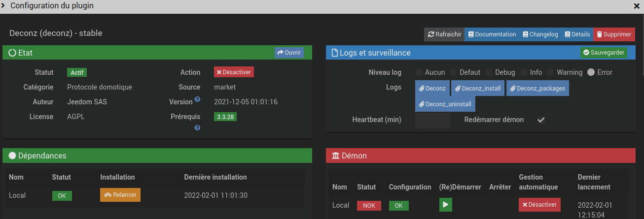Disable the plugin via red Action Désactiver
Screen dimensions: 644x219
point(234,72)
